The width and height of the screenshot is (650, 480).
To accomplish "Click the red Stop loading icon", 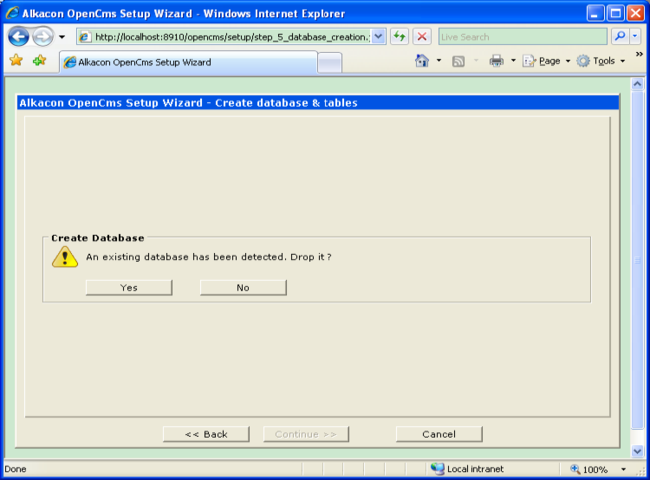I will [422, 37].
